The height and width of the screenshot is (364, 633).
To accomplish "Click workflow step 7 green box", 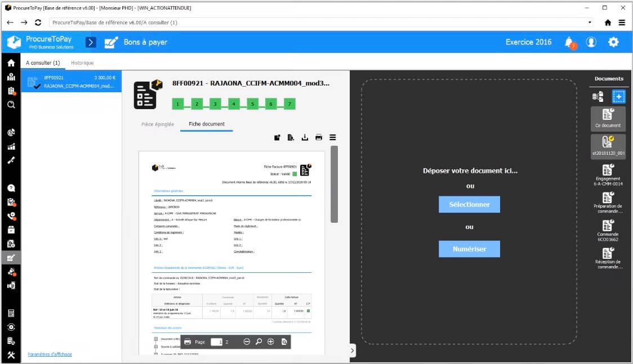I will 289,104.
